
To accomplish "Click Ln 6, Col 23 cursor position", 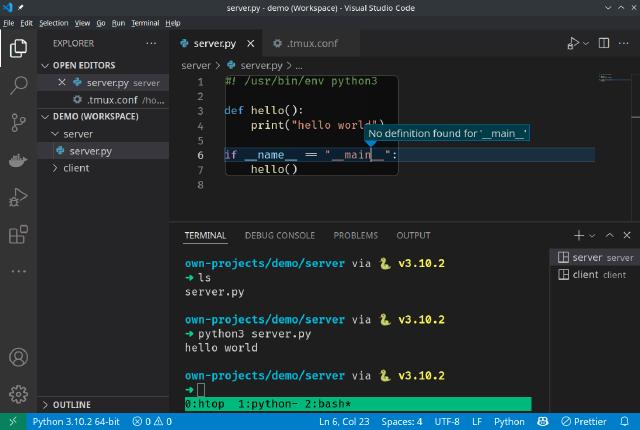I will pyautogui.click(x=344, y=421).
